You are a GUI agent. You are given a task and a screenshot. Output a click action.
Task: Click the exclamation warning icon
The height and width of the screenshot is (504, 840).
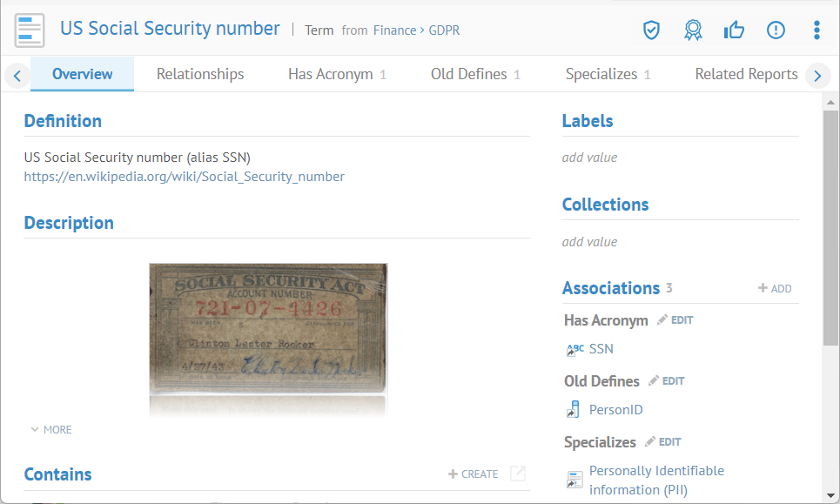pyautogui.click(x=776, y=30)
